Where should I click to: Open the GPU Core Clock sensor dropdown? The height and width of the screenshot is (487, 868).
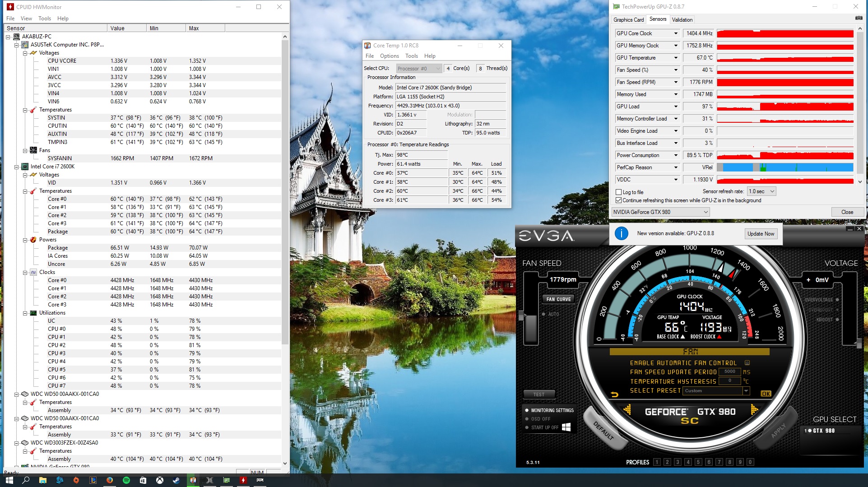coord(676,33)
